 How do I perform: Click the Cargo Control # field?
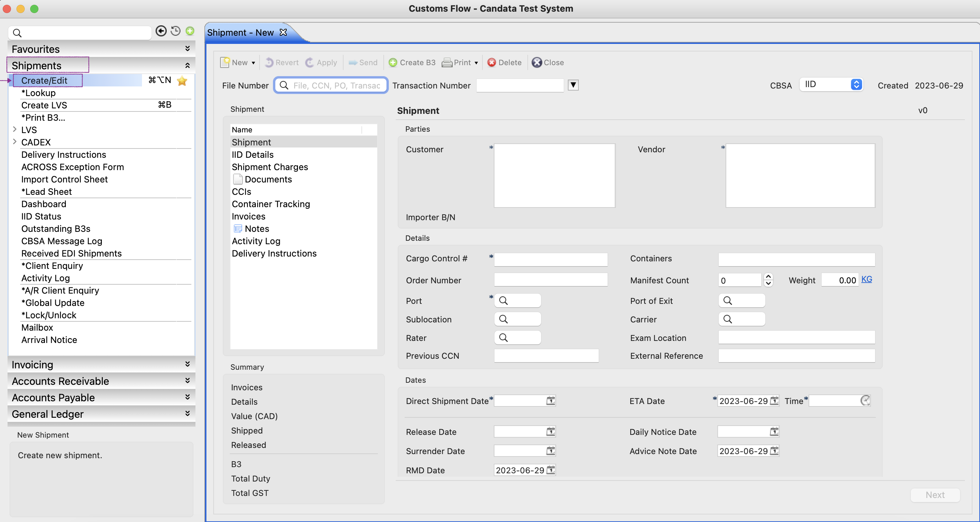point(550,260)
